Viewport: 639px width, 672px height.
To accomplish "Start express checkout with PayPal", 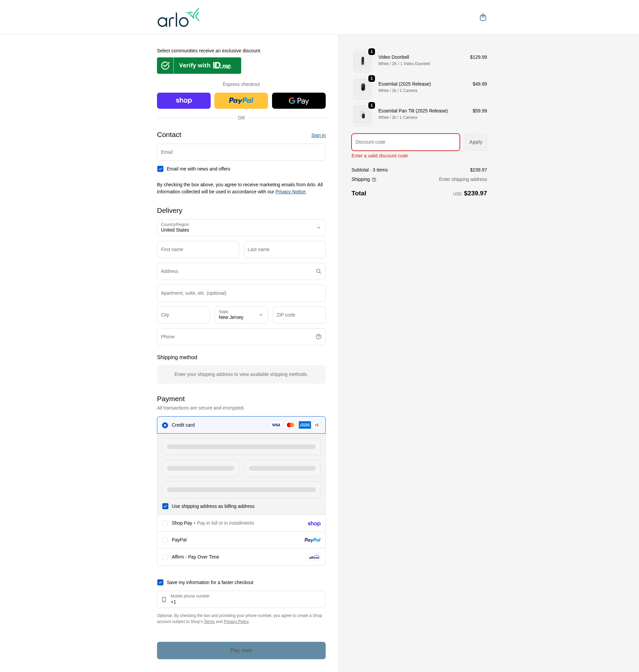I will pyautogui.click(x=241, y=100).
